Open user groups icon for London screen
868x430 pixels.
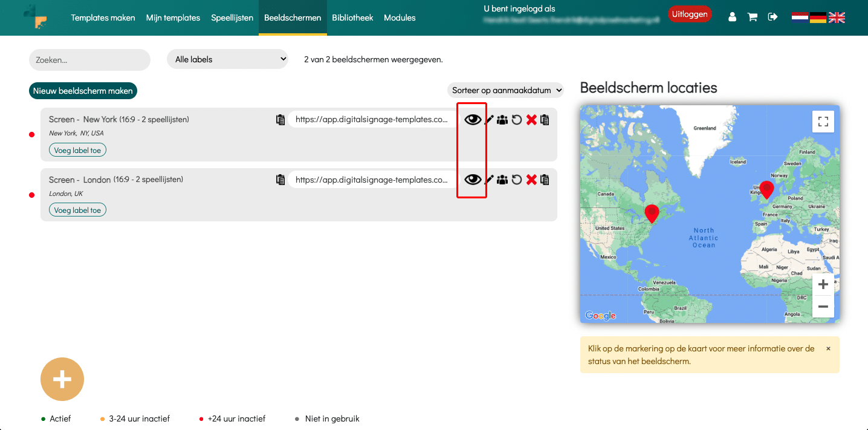pos(502,180)
